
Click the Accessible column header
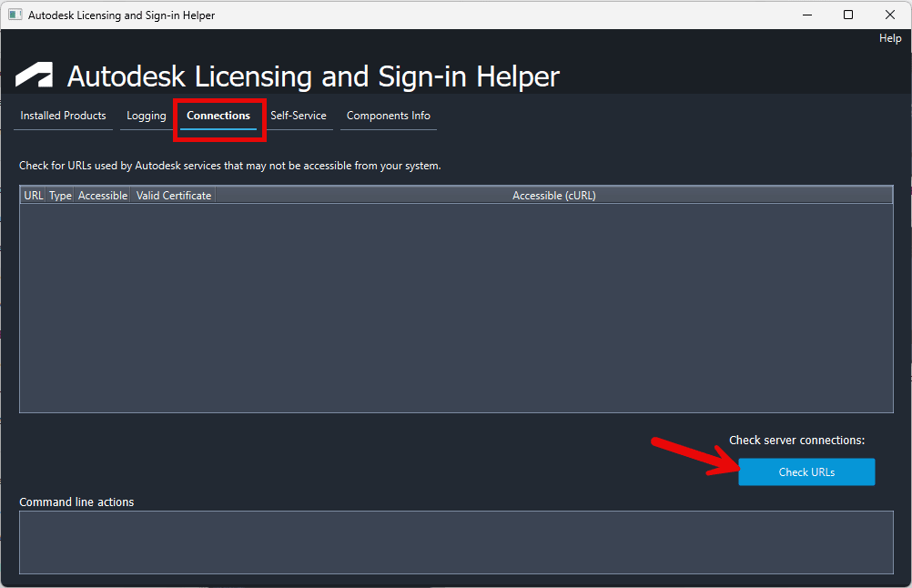pyautogui.click(x=102, y=196)
